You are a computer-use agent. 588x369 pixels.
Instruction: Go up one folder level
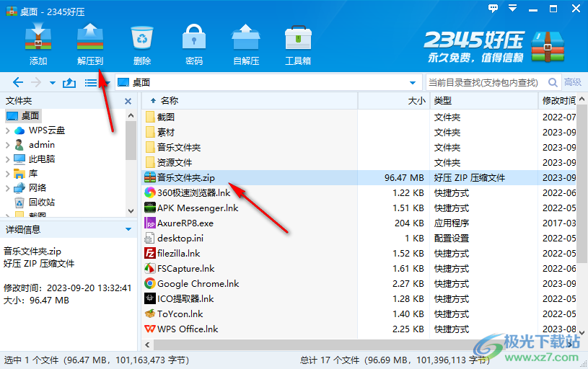[x=69, y=82]
